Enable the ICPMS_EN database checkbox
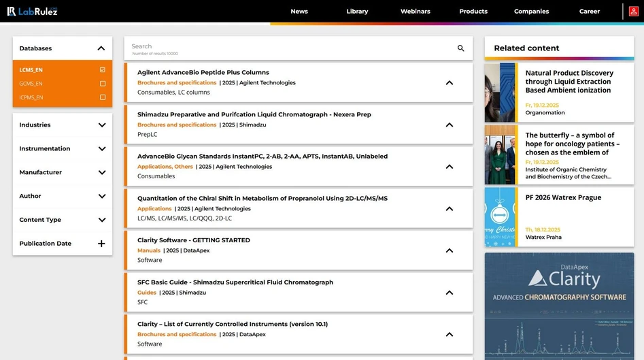This screenshot has height=360, width=644. (x=103, y=97)
